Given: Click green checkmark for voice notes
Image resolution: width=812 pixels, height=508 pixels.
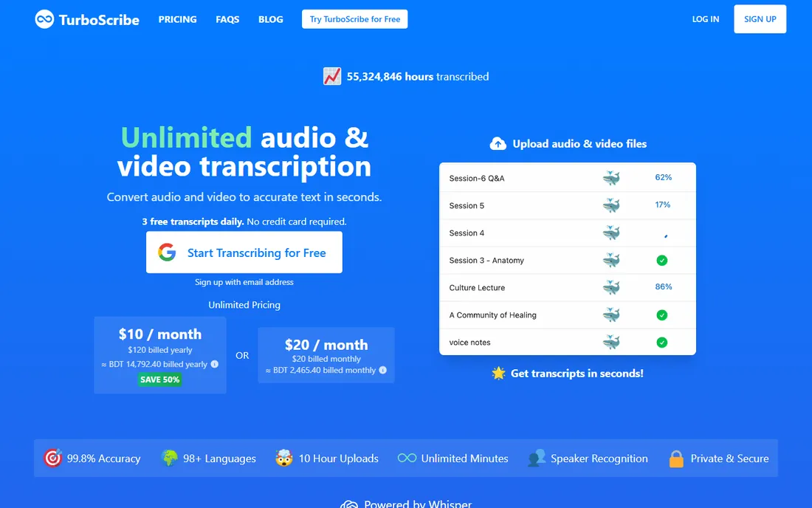Looking at the screenshot, I should click(x=662, y=343).
